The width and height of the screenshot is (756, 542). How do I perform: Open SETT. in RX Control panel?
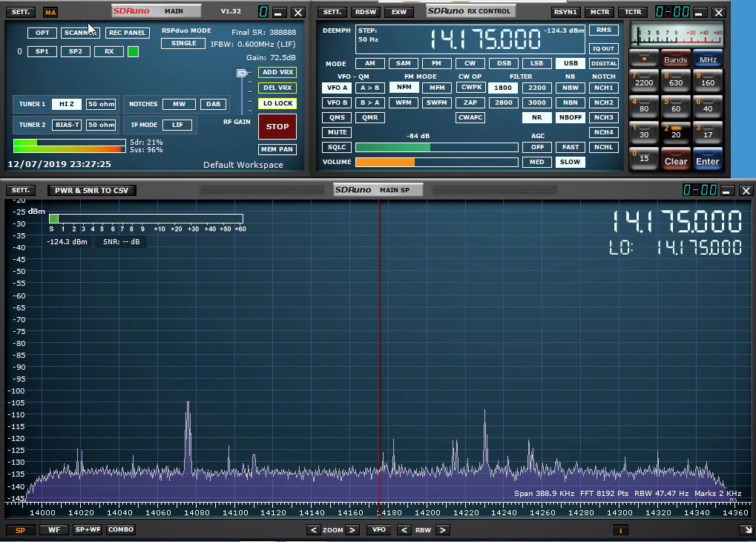pos(332,12)
